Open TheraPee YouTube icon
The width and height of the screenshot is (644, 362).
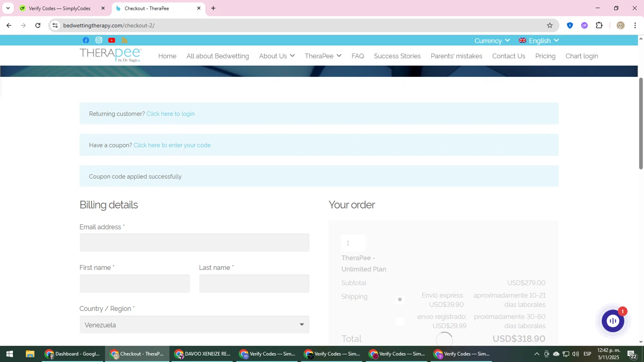pyautogui.click(x=112, y=40)
